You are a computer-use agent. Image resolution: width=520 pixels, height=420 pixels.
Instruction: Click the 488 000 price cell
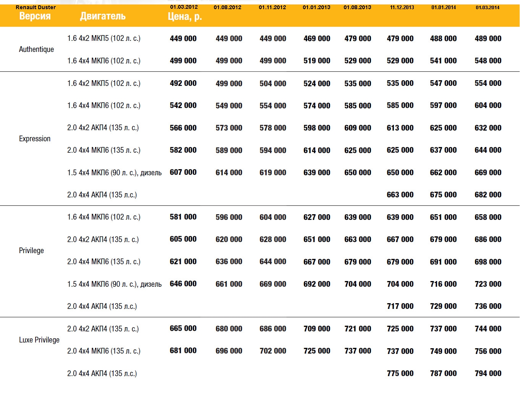click(443, 39)
